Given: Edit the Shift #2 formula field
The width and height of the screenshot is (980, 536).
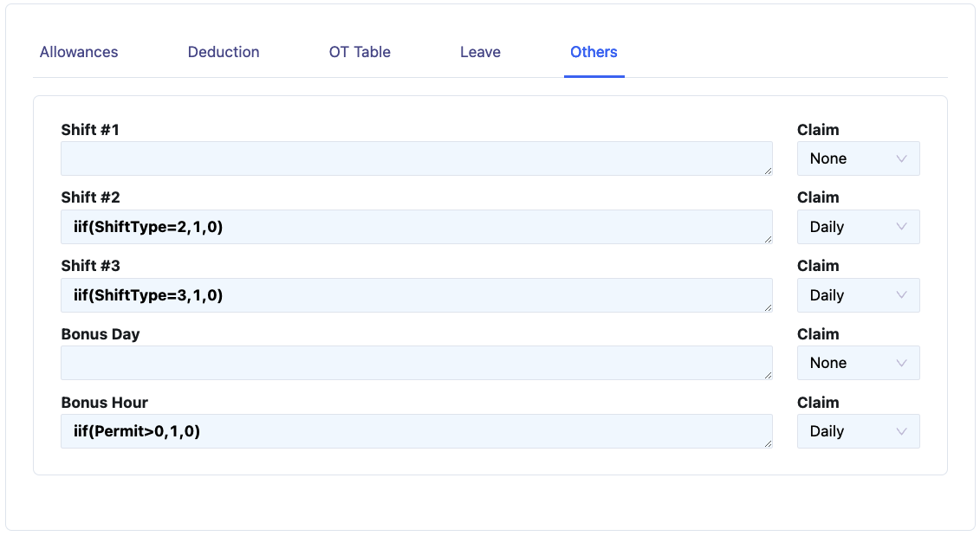Looking at the screenshot, I should pyautogui.click(x=416, y=227).
